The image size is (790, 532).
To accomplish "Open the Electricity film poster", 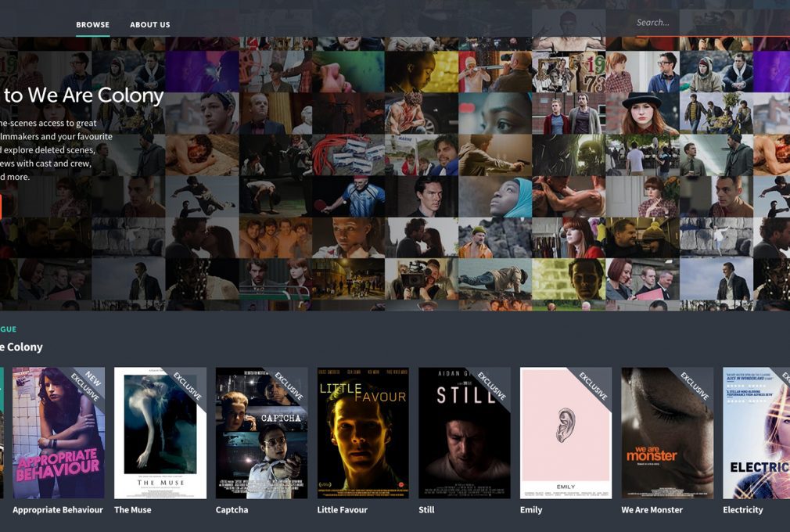I will tap(756, 433).
